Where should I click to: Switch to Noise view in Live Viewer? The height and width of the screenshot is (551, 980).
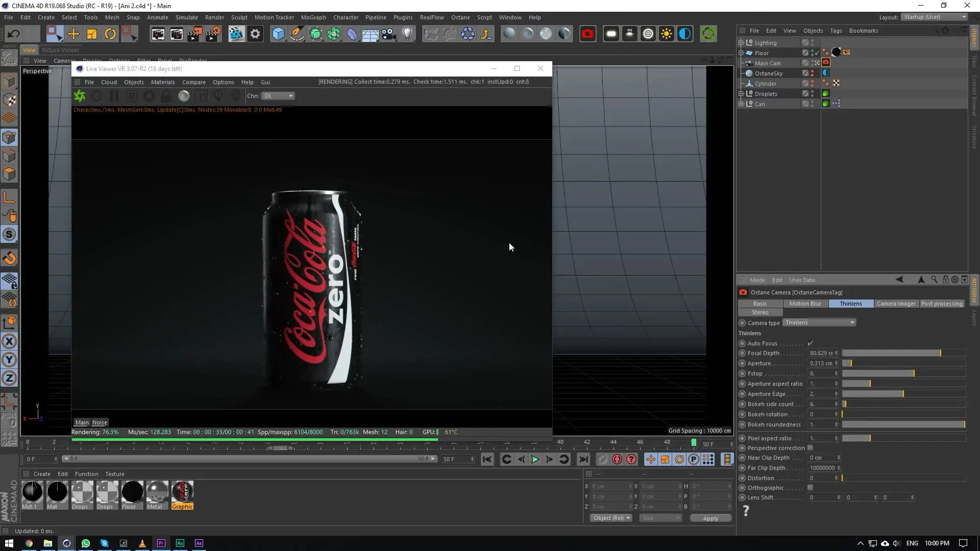click(100, 422)
